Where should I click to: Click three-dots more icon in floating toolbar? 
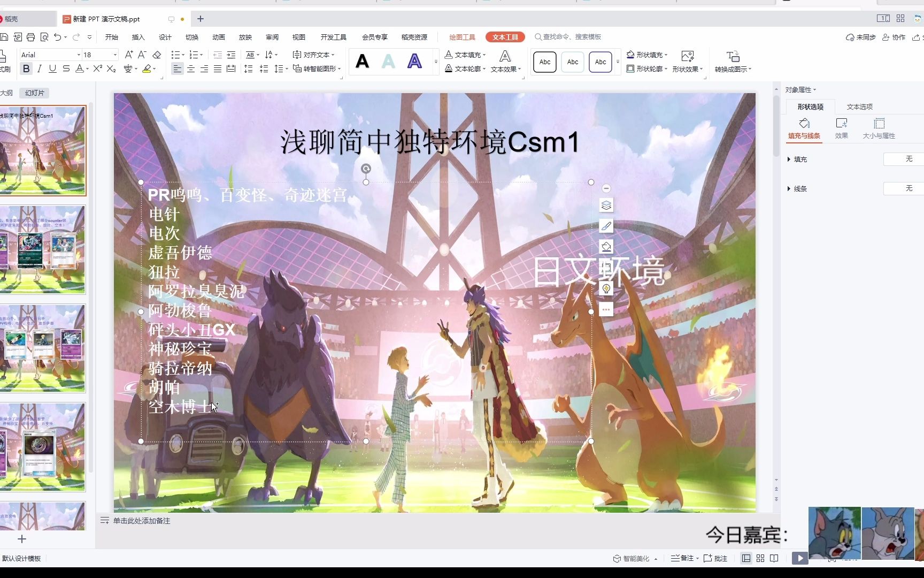click(x=606, y=309)
